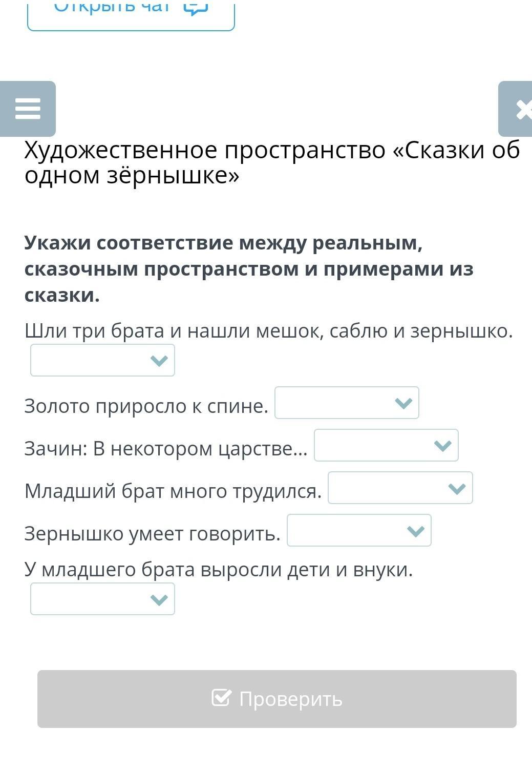Open dropdown for three brothers sentence
The width and height of the screenshot is (532, 772).
tap(102, 360)
